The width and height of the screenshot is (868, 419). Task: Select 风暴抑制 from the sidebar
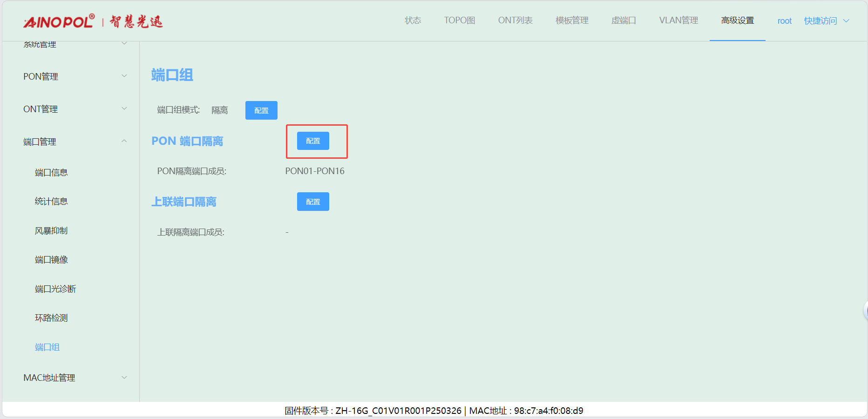(51, 231)
